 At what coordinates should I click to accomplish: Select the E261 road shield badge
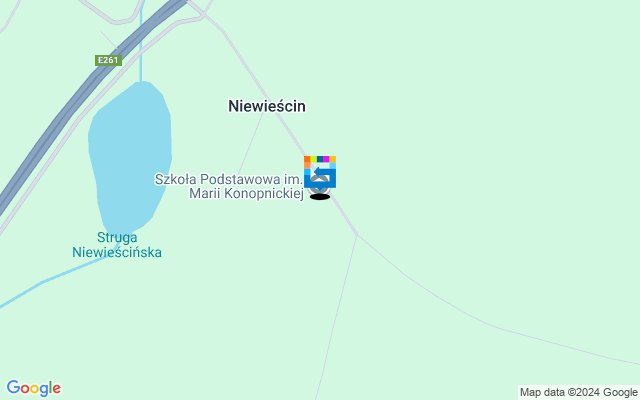click(x=109, y=60)
